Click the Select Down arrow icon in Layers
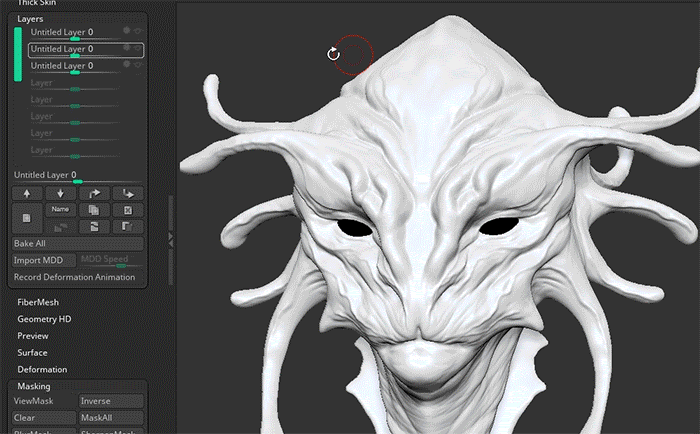 click(x=60, y=193)
